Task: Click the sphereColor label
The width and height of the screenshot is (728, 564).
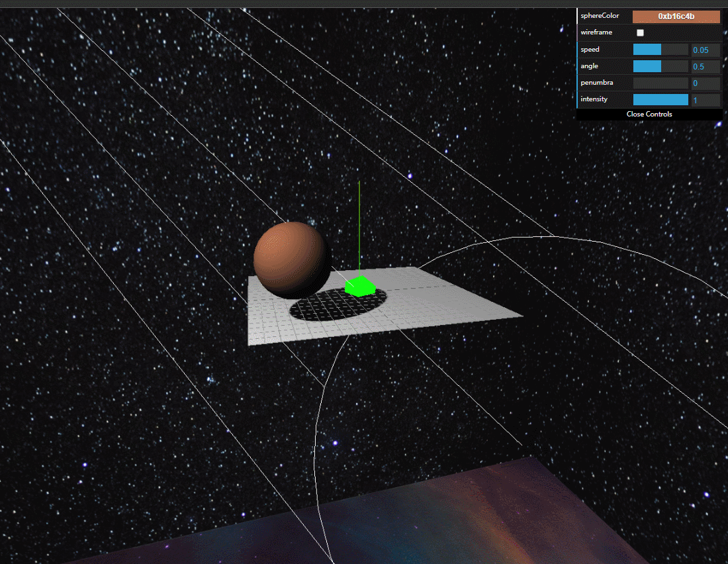Action: pos(600,16)
